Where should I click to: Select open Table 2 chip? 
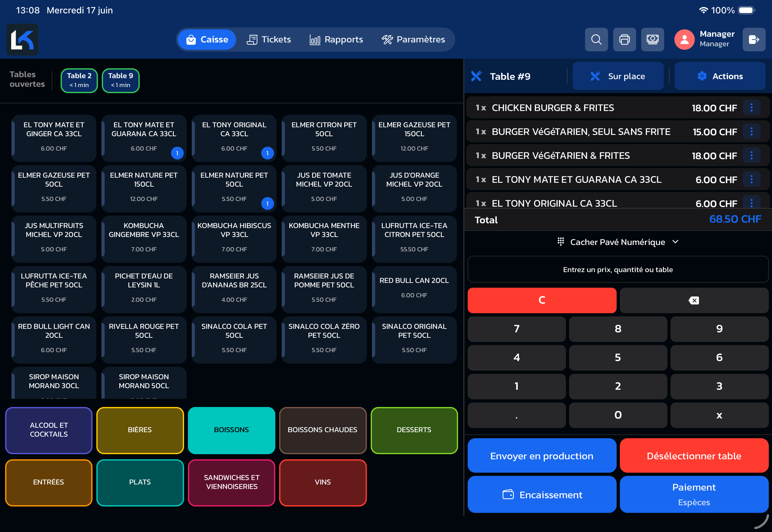coord(79,80)
